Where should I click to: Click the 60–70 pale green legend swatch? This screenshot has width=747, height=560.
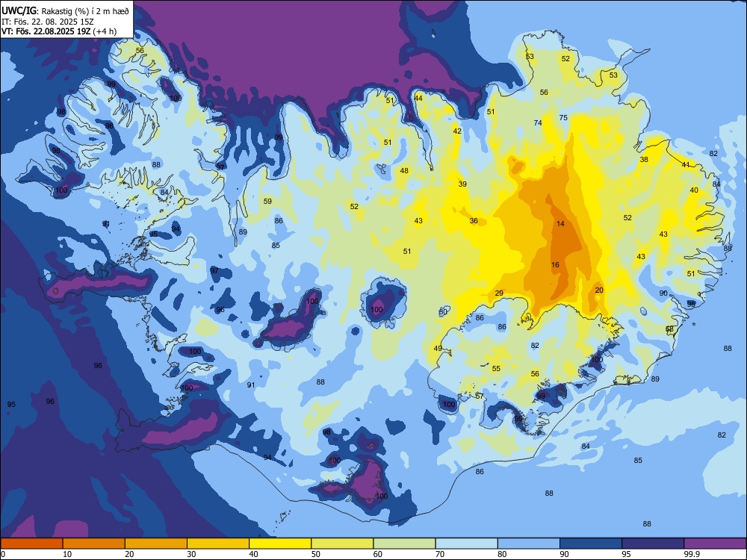pos(404,544)
